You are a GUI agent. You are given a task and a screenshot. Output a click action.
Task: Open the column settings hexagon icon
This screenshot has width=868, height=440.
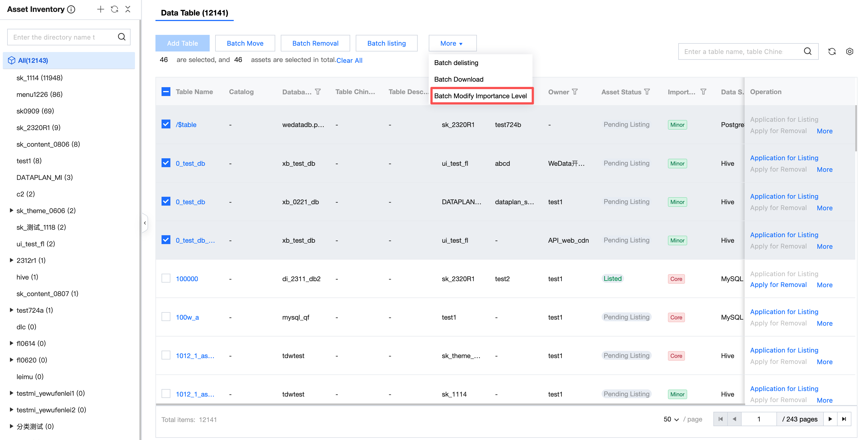click(x=849, y=51)
